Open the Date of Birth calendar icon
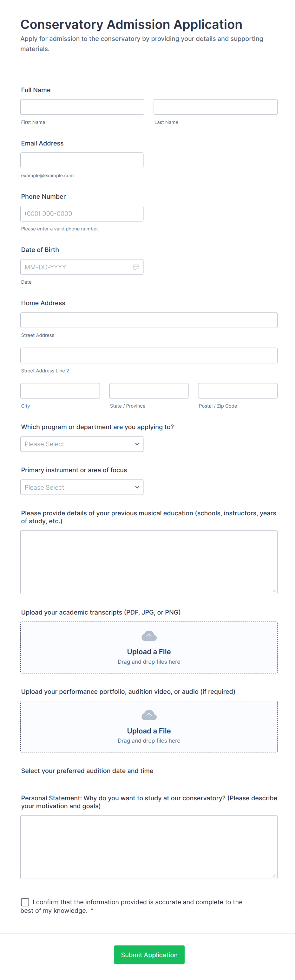The width and height of the screenshot is (295, 980). tap(136, 267)
